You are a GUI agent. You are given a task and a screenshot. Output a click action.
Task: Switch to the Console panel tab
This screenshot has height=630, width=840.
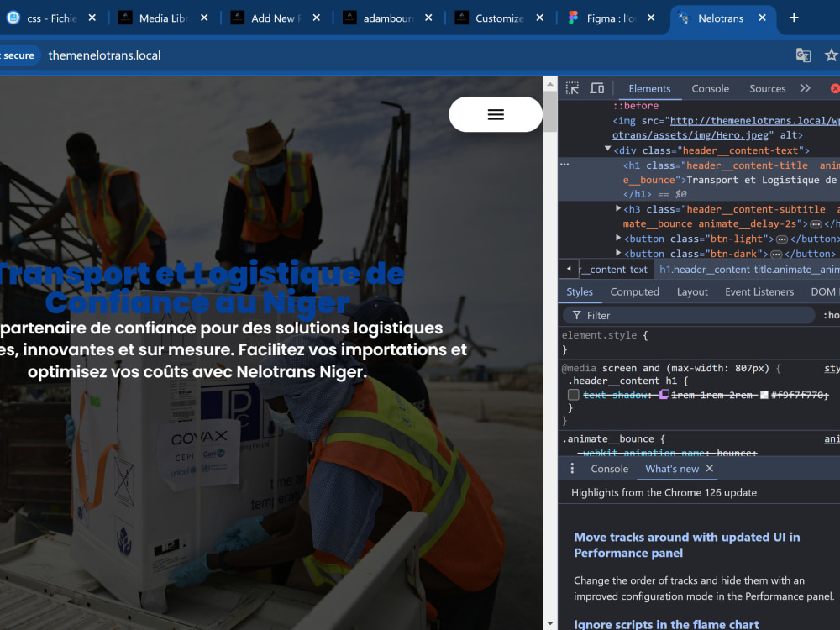pos(710,88)
